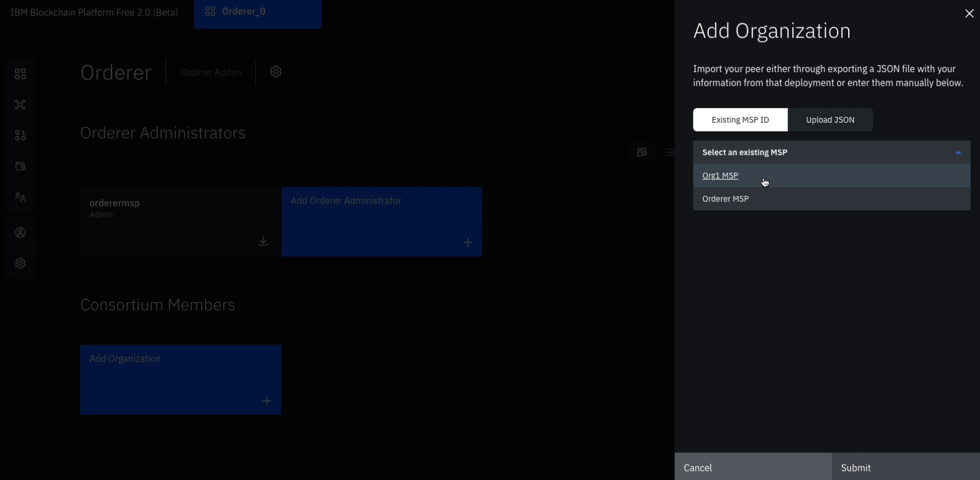Open the settings gear in sidebar
The image size is (980, 480).
pyautogui.click(x=20, y=263)
